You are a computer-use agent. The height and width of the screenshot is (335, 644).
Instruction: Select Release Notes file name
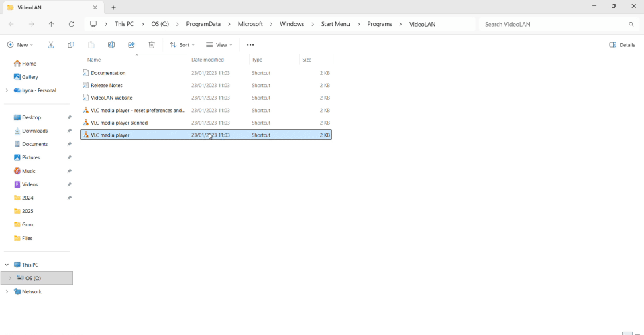(x=107, y=85)
